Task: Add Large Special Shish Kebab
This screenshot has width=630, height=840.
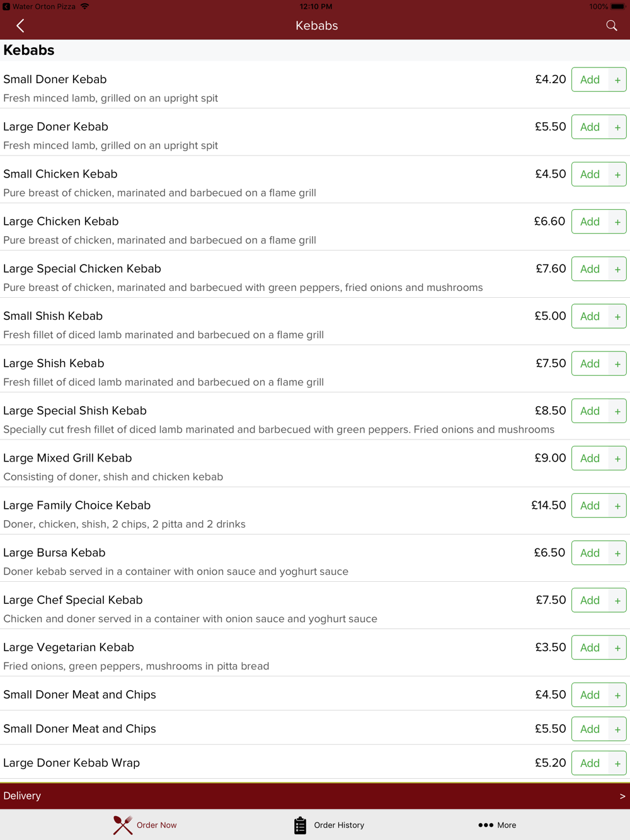Action: (x=590, y=411)
